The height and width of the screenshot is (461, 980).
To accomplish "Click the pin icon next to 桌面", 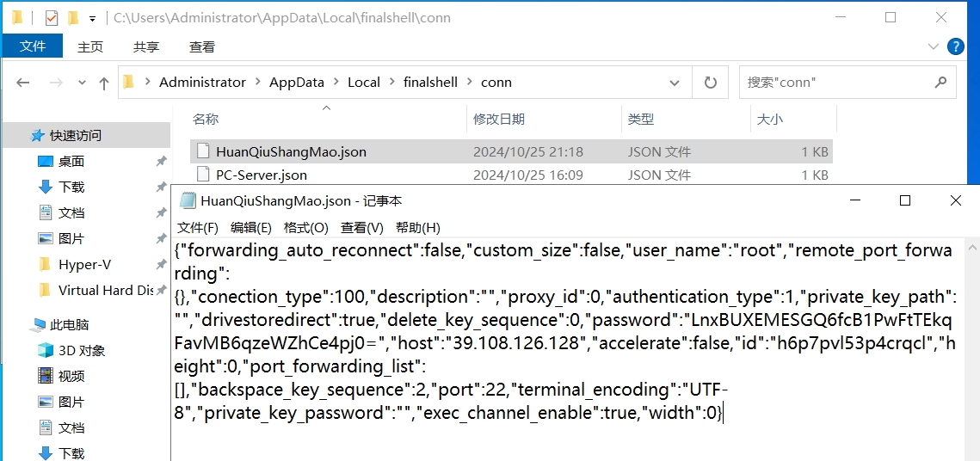I will click(x=161, y=162).
